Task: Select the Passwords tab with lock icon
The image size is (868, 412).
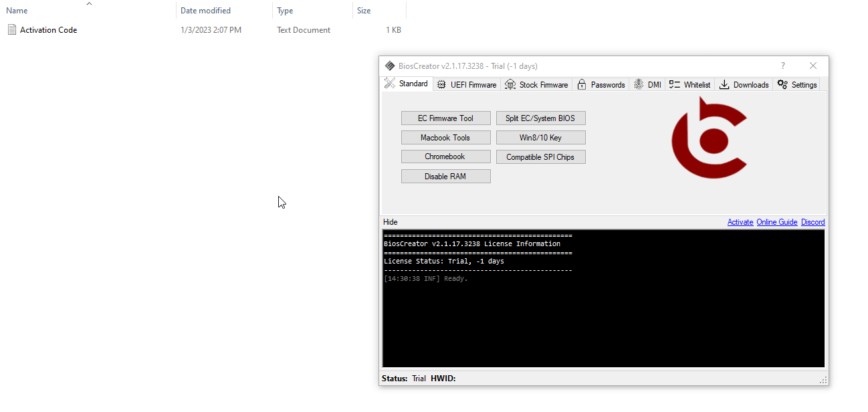Action: tap(601, 84)
